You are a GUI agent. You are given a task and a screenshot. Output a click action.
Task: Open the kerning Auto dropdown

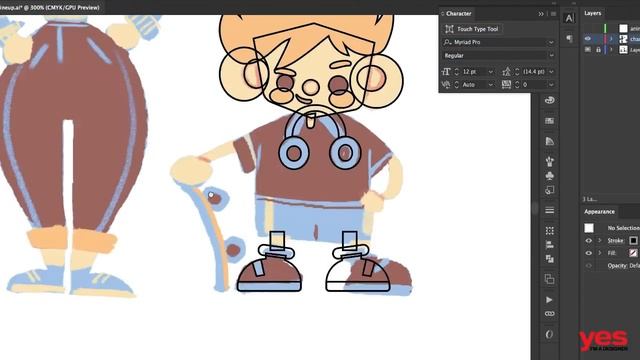click(x=491, y=84)
